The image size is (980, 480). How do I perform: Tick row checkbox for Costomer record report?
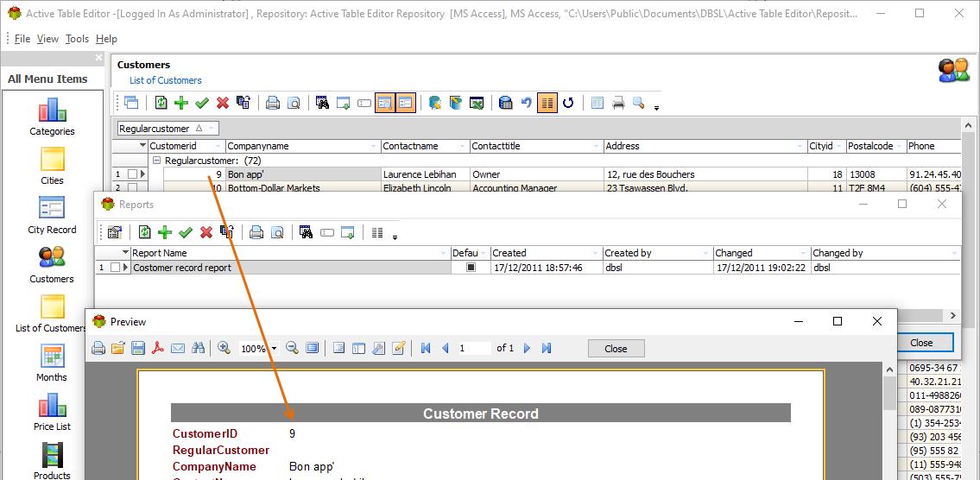coord(115,268)
